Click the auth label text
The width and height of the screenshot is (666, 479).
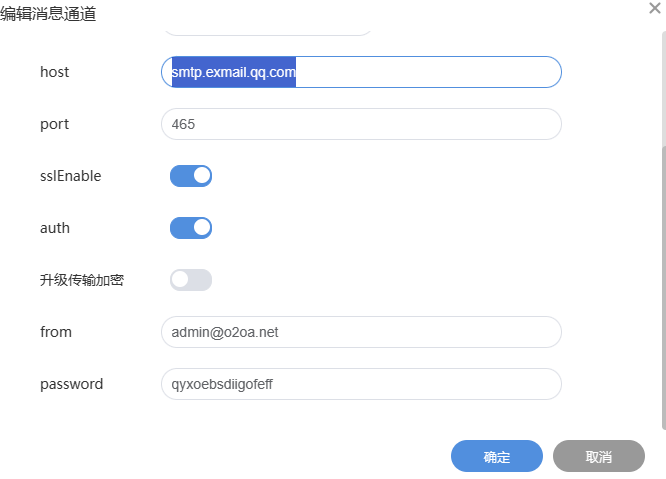pyautogui.click(x=55, y=228)
